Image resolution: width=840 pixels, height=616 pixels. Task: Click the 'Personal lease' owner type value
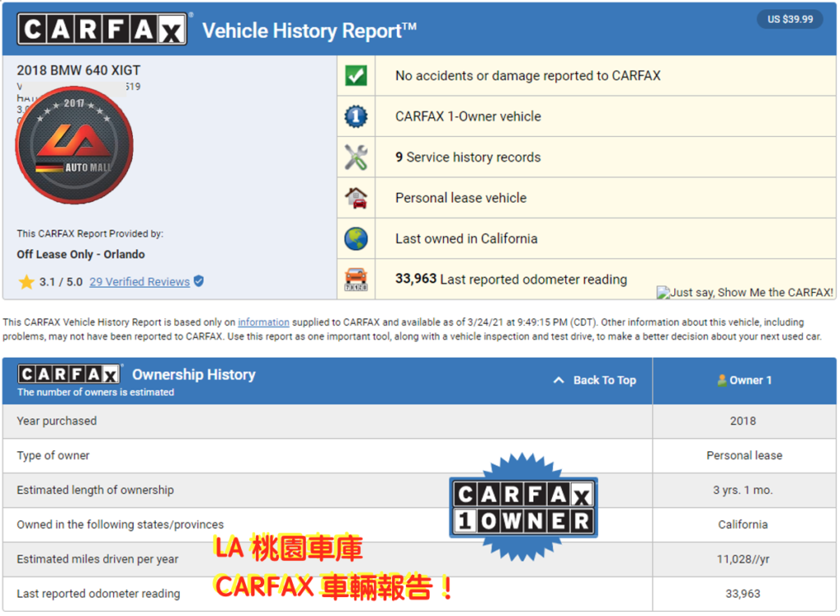(x=744, y=455)
